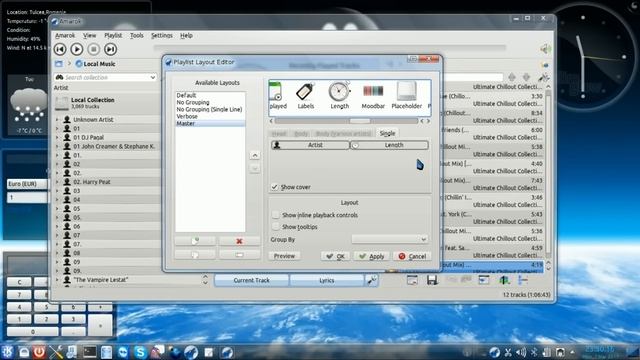Open the Search collection dropdown arrow
Image resolution: width=640 pixels, height=360 pixels.
pyautogui.click(x=153, y=77)
